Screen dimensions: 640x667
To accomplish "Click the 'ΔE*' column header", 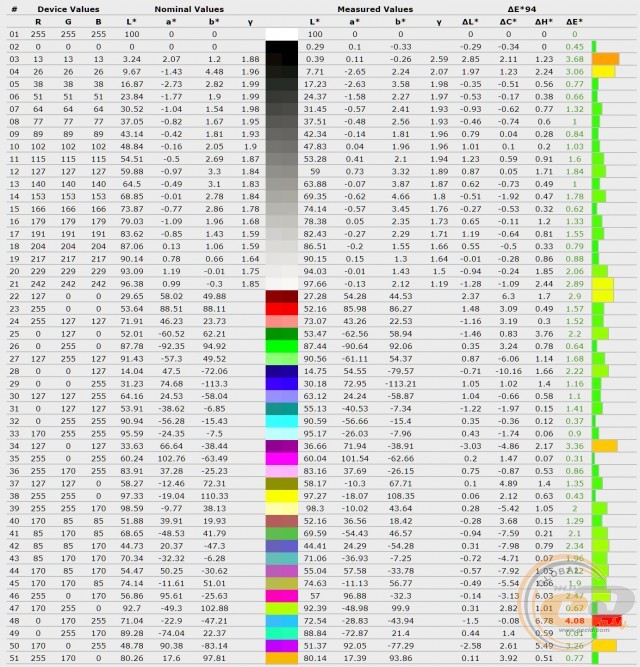I will [575, 22].
